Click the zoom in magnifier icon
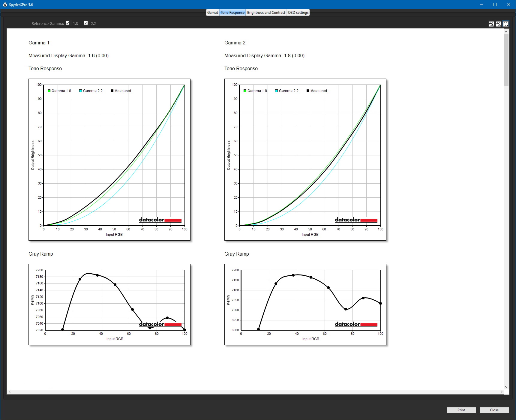516x420 pixels. click(491, 24)
